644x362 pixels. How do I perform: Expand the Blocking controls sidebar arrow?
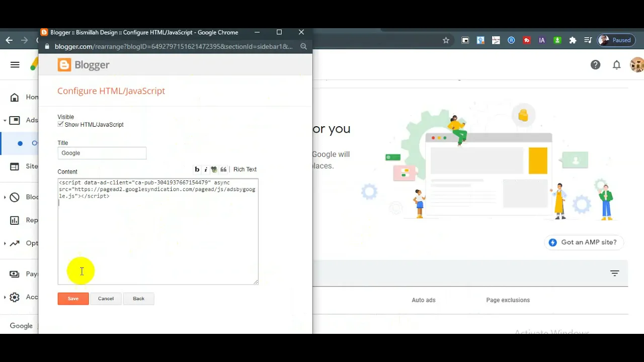(5, 197)
